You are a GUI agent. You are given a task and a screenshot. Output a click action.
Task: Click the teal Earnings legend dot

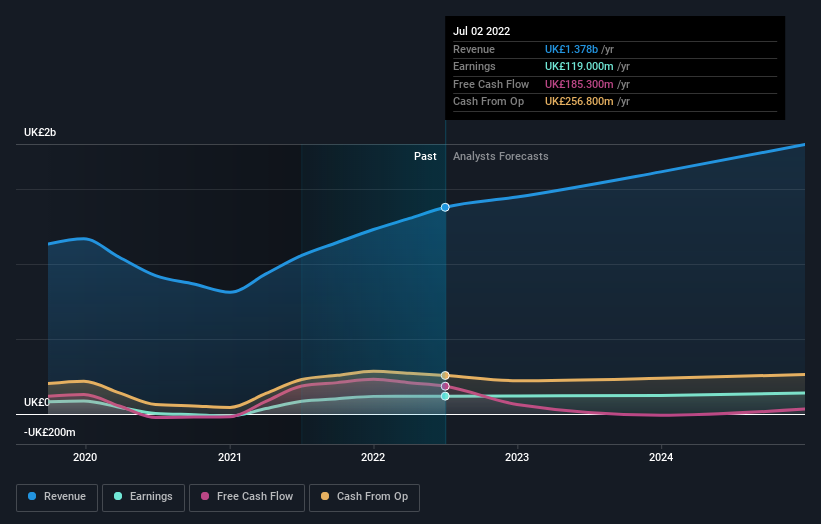118,496
